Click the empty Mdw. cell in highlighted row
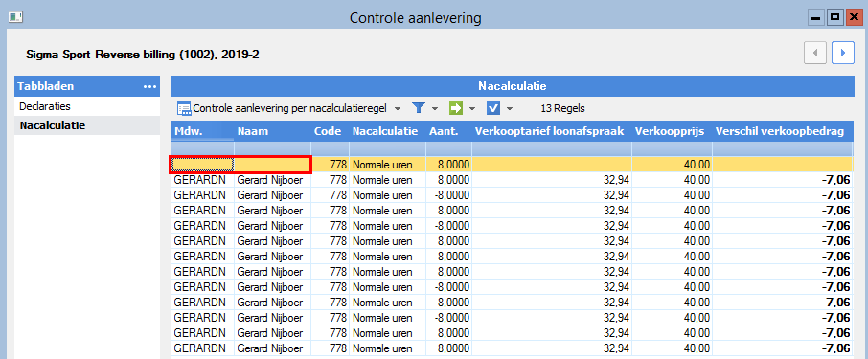This screenshot has height=359, width=868. [x=202, y=165]
